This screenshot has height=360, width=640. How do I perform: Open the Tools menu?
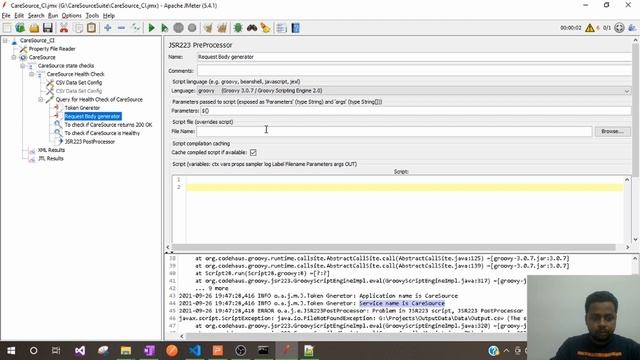(x=92, y=16)
